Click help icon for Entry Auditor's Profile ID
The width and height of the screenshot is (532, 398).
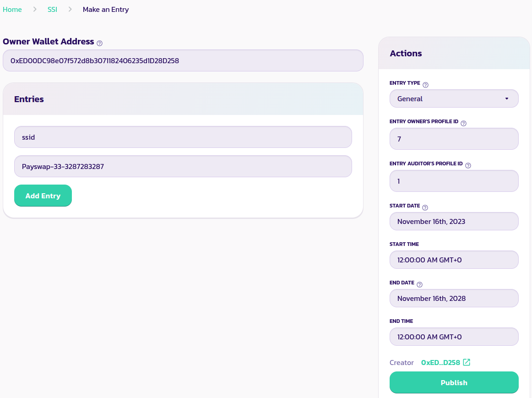pyautogui.click(x=468, y=165)
